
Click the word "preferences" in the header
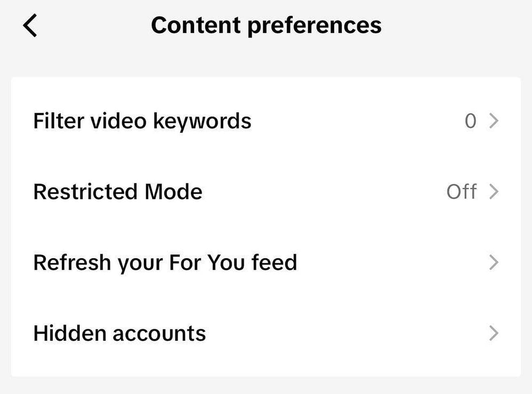coord(314,25)
